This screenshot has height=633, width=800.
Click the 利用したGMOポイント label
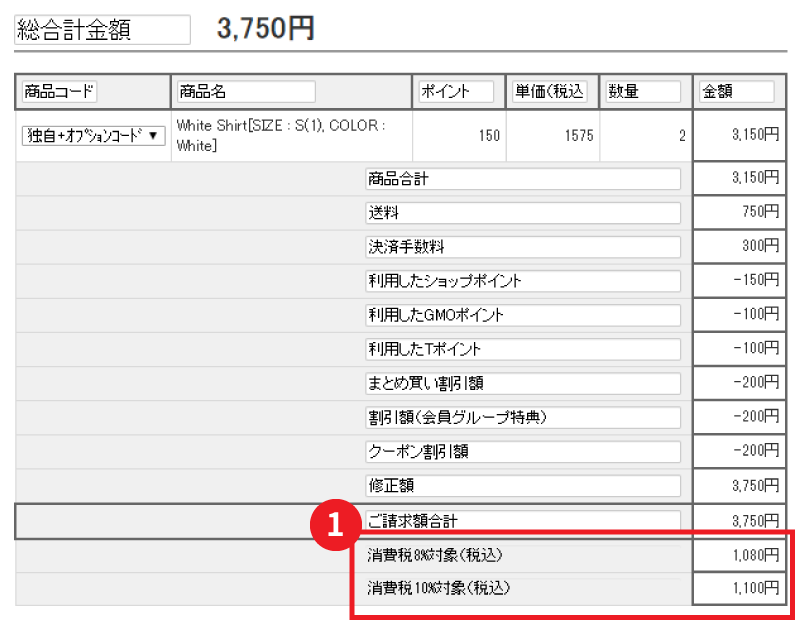coord(522,315)
